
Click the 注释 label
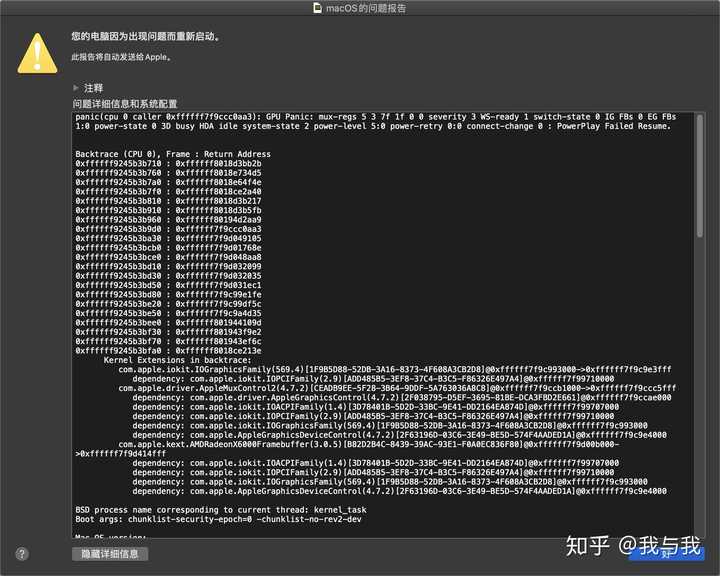tap(93, 88)
